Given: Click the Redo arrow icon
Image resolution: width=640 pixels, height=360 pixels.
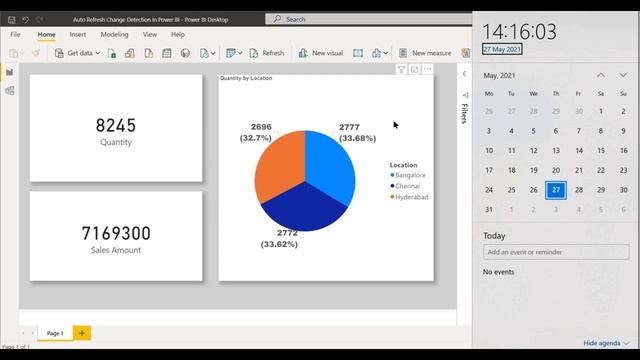Looking at the screenshot, I should (40, 20).
